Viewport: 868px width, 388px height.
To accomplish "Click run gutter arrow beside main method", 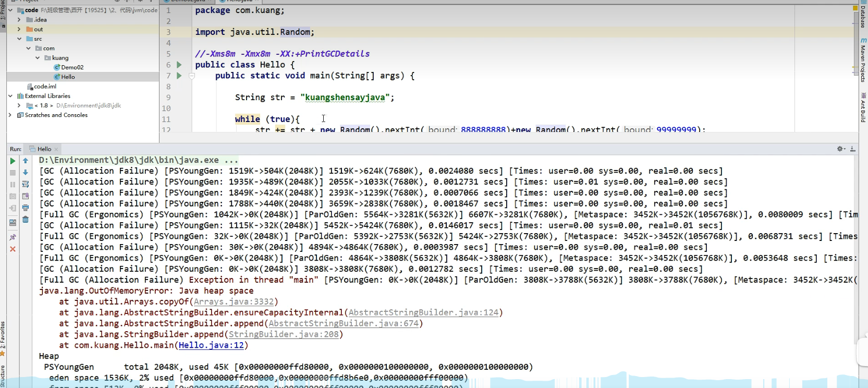I will (179, 76).
